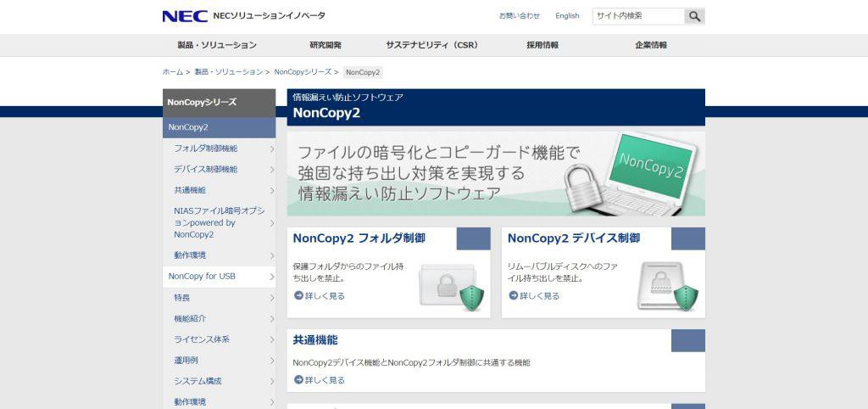Open the お問い合わせ link
This screenshot has height=409, width=868.
(x=520, y=16)
